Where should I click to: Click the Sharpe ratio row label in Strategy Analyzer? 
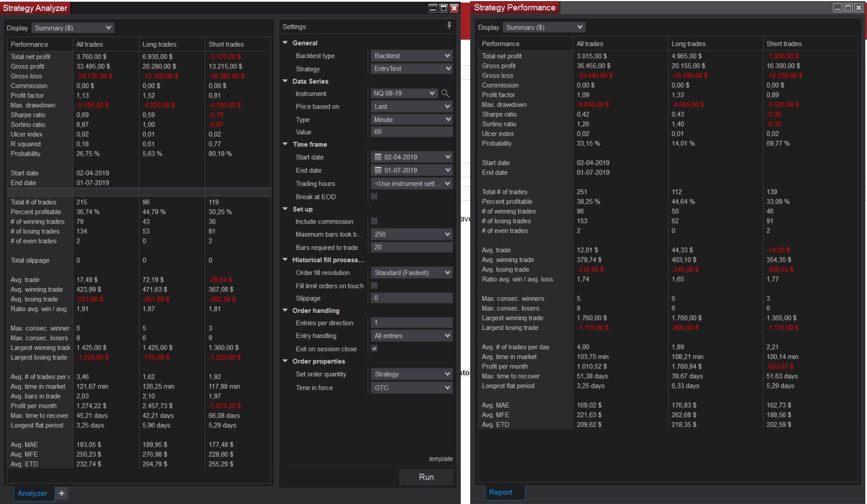(28, 115)
